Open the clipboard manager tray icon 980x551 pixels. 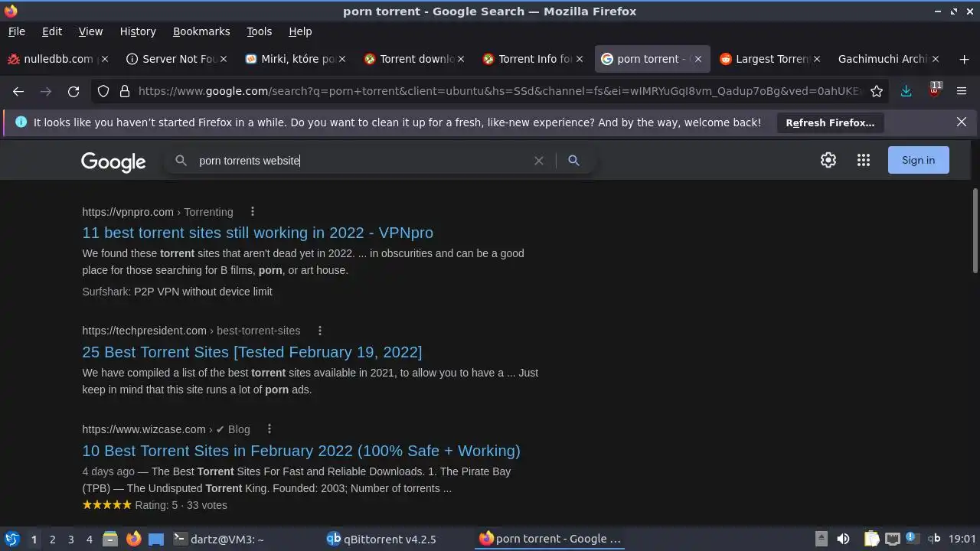(x=871, y=539)
